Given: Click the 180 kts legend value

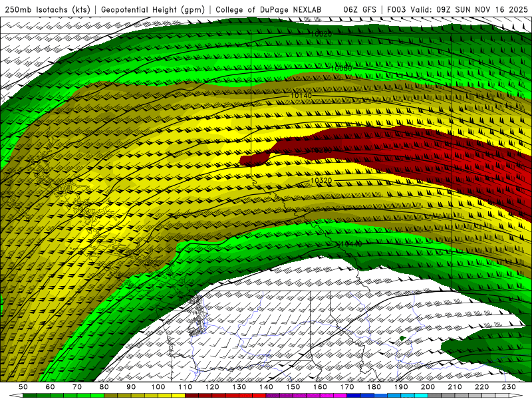Looking at the screenshot, I should point(374,387).
